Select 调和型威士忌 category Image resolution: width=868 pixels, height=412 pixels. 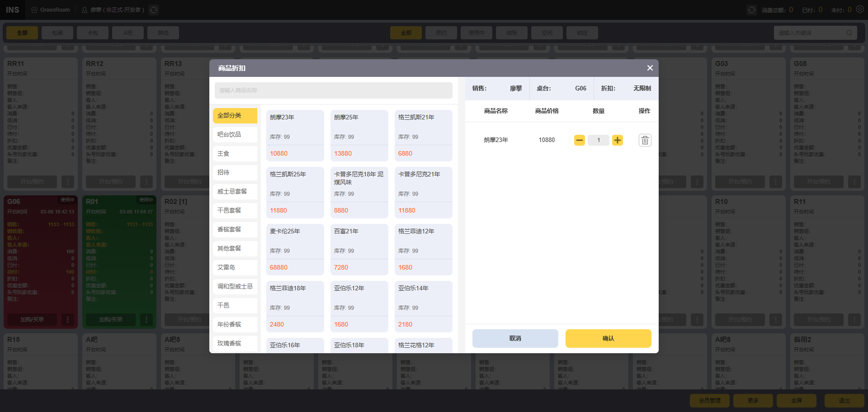[235, 287]
